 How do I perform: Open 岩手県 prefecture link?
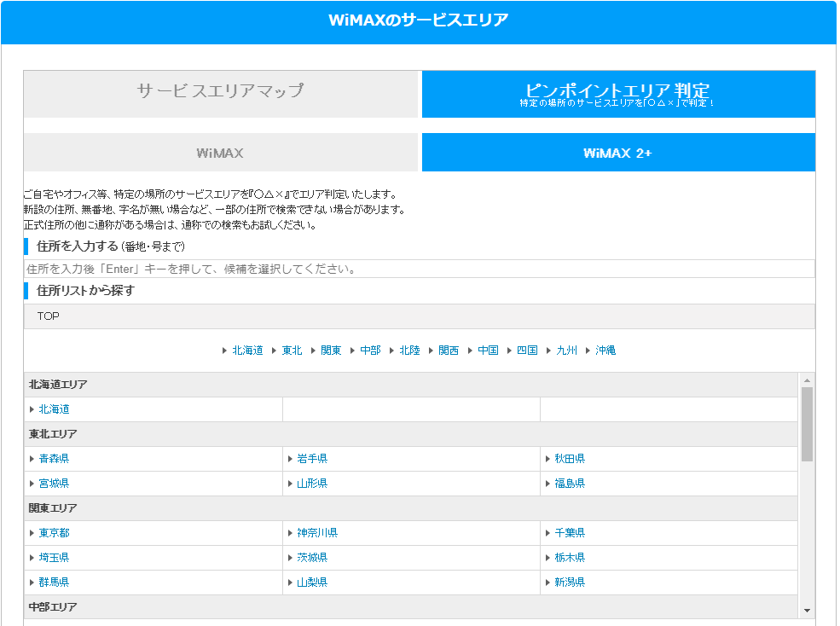(312, 458)
